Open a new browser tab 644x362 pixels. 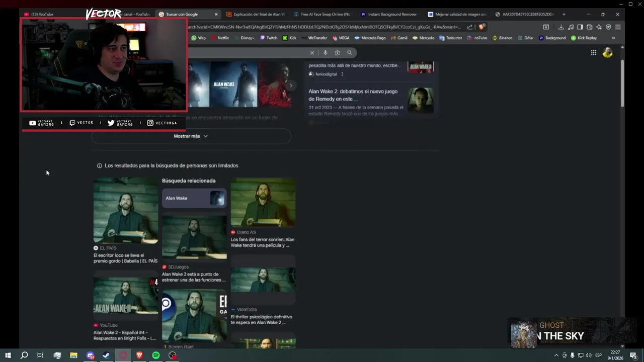point(564,14)
